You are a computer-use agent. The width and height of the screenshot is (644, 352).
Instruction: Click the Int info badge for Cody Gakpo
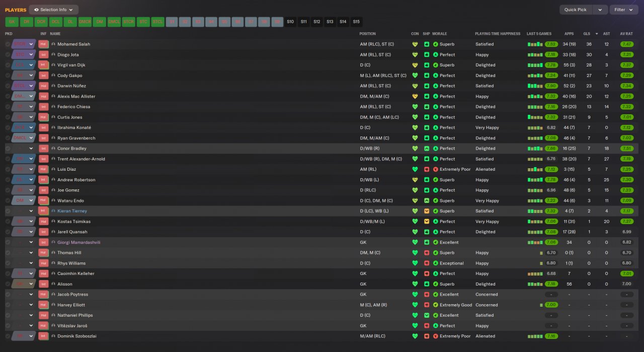43,76
